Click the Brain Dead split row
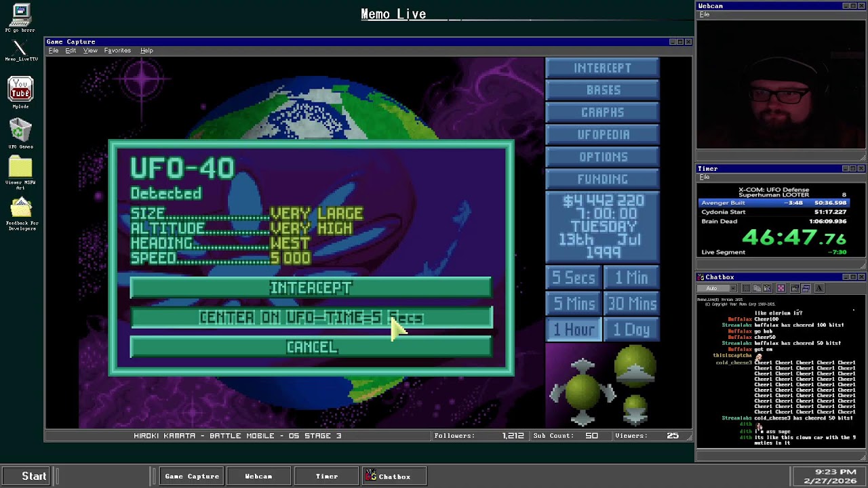This screenshot has height=488, width=868. point(772,222)
